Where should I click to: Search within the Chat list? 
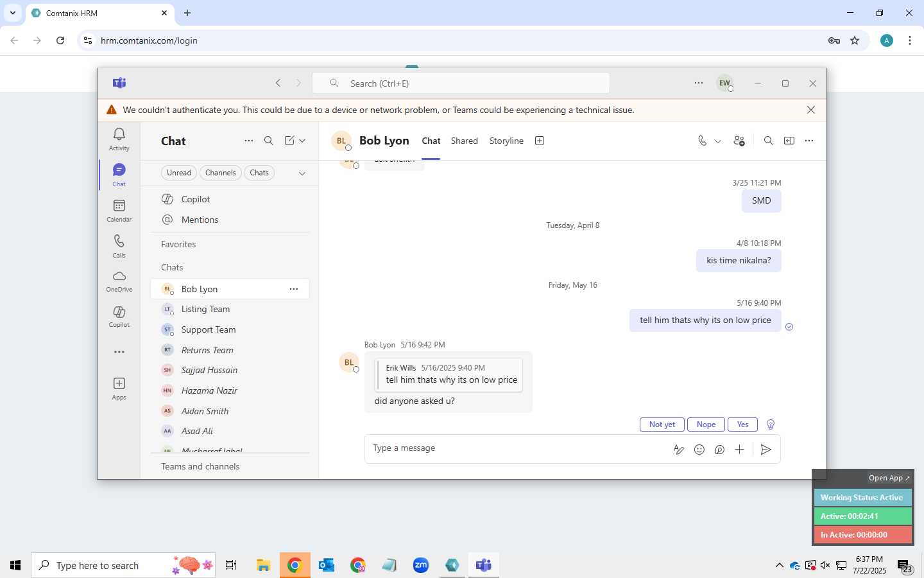point(269,141)
